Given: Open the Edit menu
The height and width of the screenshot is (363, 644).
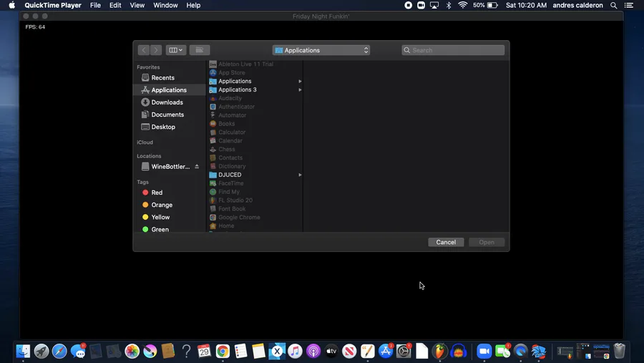Looking at the screenshot, I should pyautogui.click(x=115, y=5).
